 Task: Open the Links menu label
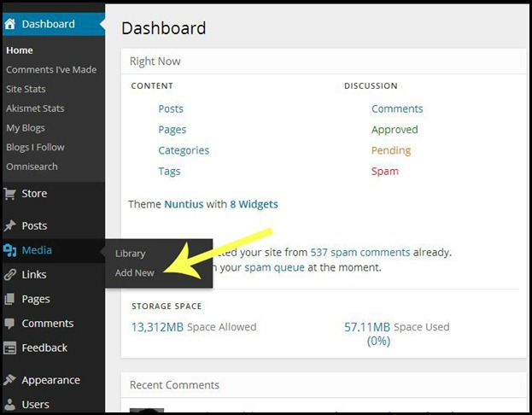coord(34,274)
